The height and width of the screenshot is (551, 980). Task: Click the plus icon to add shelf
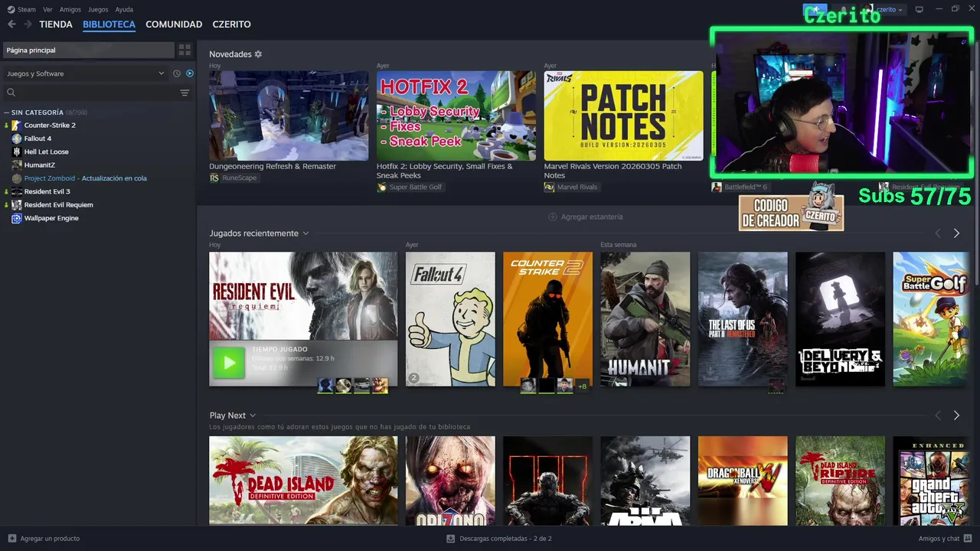point(553,217)
